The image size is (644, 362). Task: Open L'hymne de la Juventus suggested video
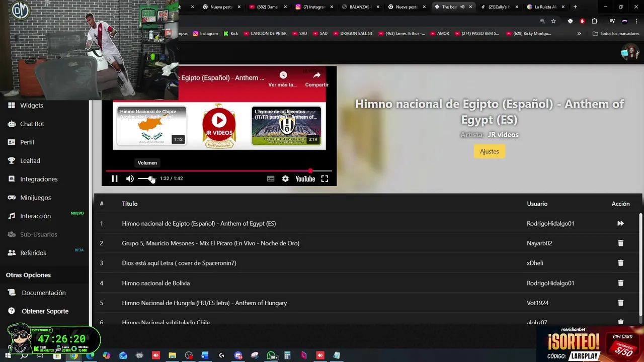(286, 126)
